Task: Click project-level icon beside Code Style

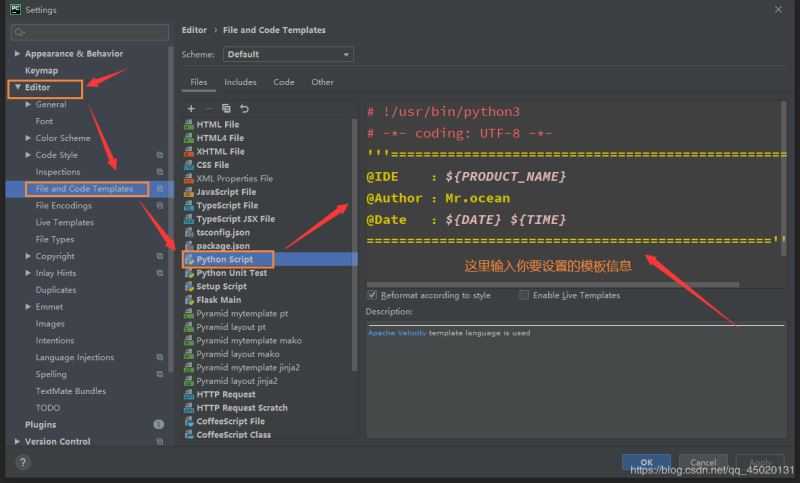Action: (160, 155)
